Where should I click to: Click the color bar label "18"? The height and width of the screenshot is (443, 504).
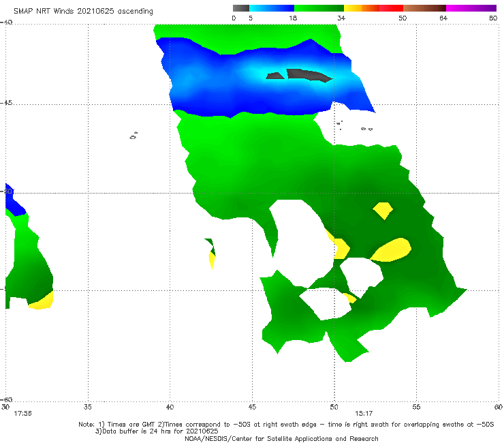point(293,18)
